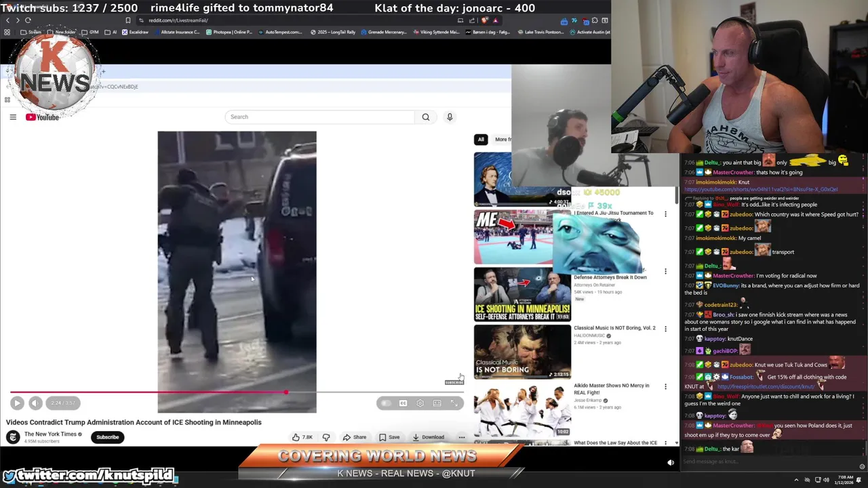Reload the current browser page

28,20
